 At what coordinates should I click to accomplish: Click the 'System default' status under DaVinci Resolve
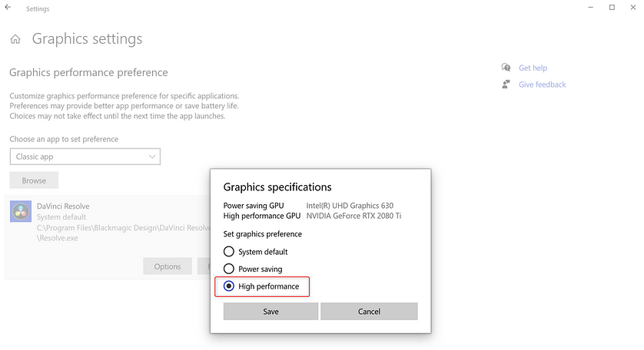[x=61, y=217]
